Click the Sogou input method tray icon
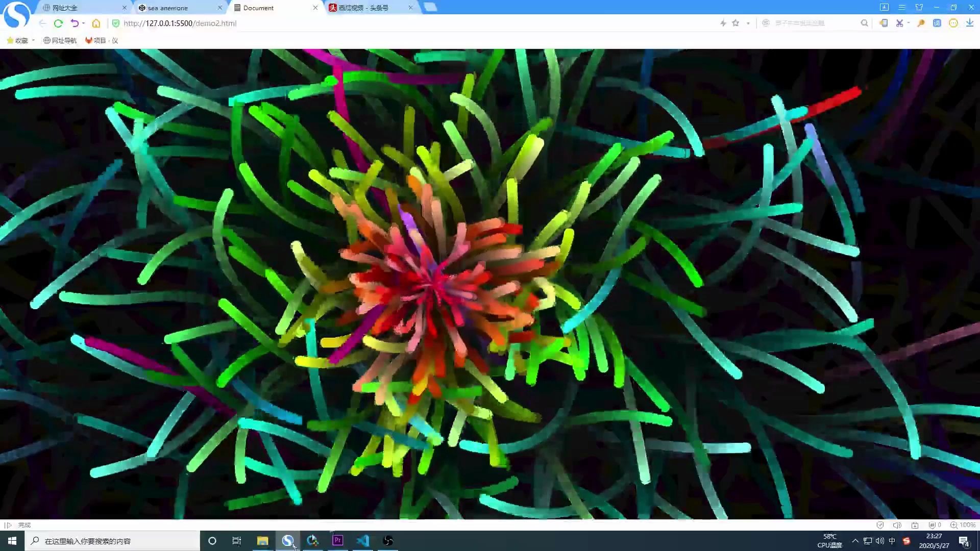The image size is (980, 551). (906, 541)
